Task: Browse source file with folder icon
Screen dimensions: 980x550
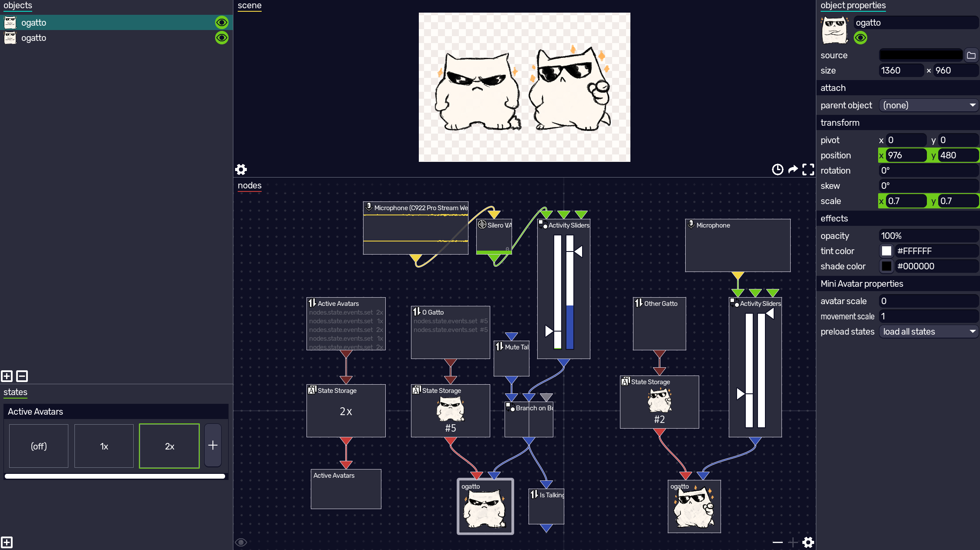Action: (x=971, y=55)
